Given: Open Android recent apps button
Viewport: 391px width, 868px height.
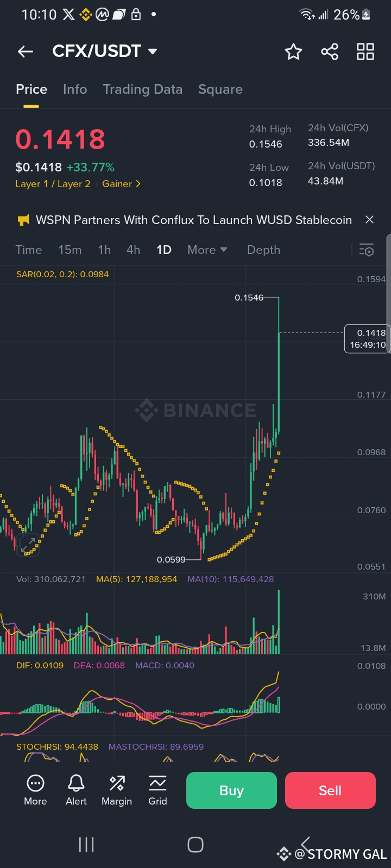Looking at the screenshot, I should click(86, 845).
